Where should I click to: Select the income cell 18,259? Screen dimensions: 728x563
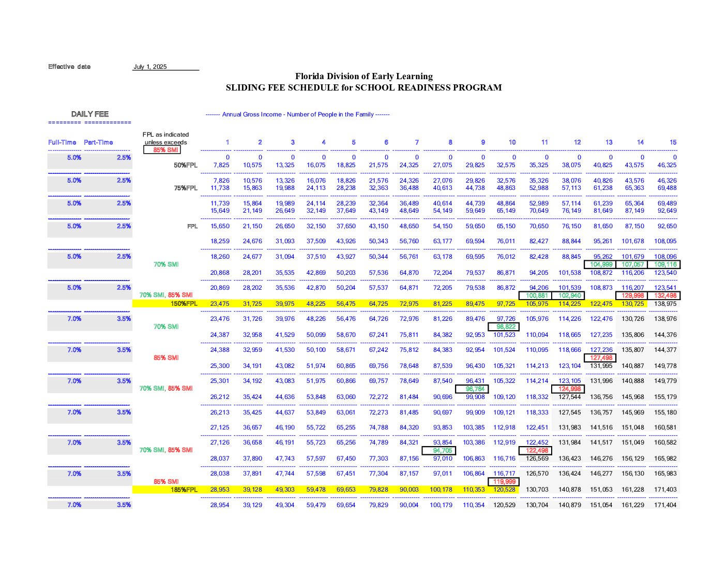(x=220, y=242)
